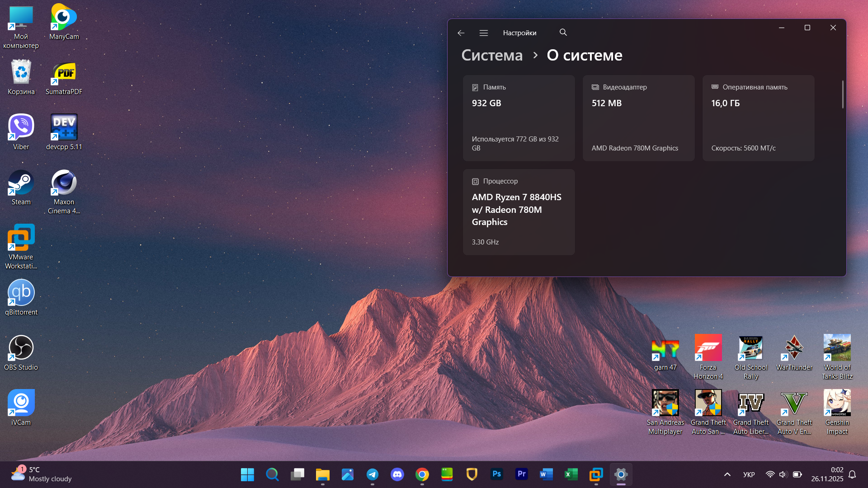
Task: Open the Память storage card
Action: point(519,118)
